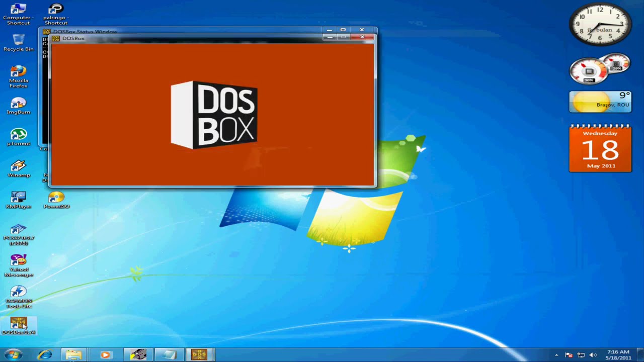The width and height of the screenshot is (644, 362).
Task: Show hidden system tray icons arrow
Action: tap(556, 355)
